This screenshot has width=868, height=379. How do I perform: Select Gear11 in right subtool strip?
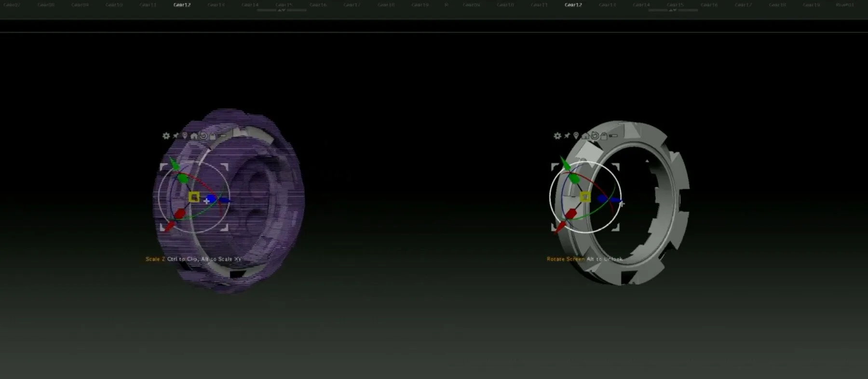tap(539, 5)
